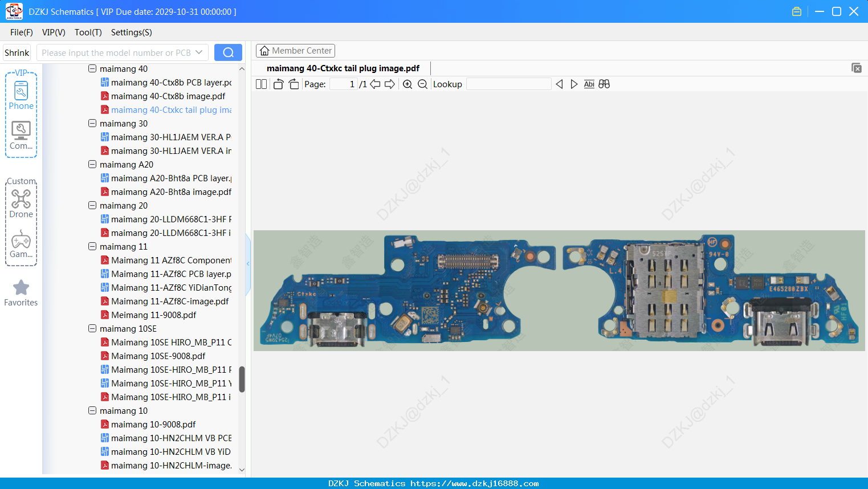This screenshot has height=489, width=868.
Task: Open the model number dropdown arrow
Action: pos(199,52)
